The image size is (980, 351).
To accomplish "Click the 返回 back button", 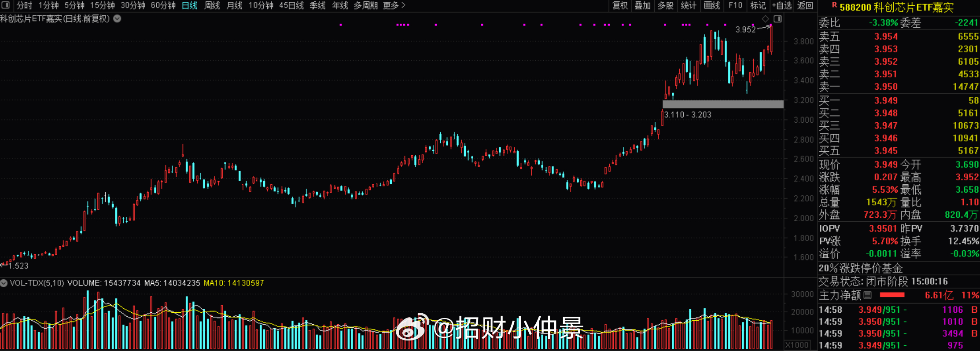I will coord(805,5).
